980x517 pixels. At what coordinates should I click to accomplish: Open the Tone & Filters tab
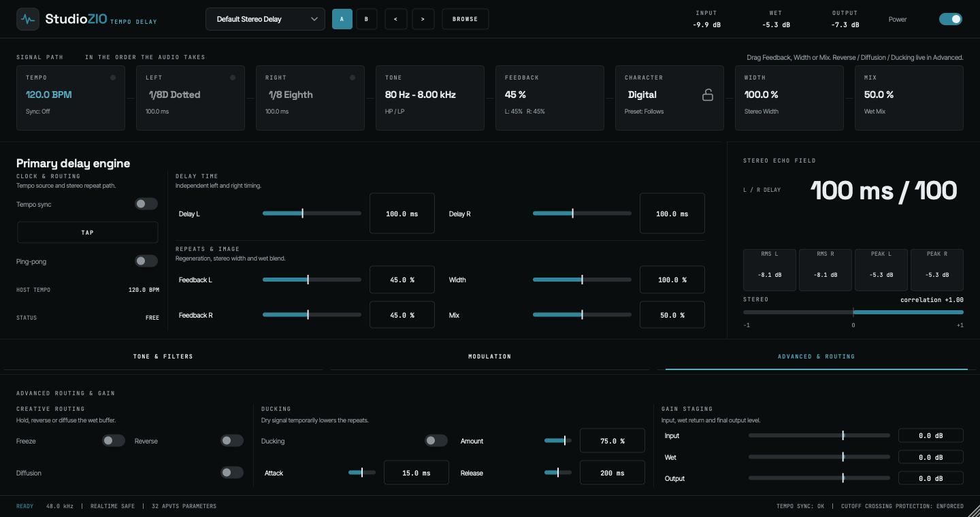163,356
